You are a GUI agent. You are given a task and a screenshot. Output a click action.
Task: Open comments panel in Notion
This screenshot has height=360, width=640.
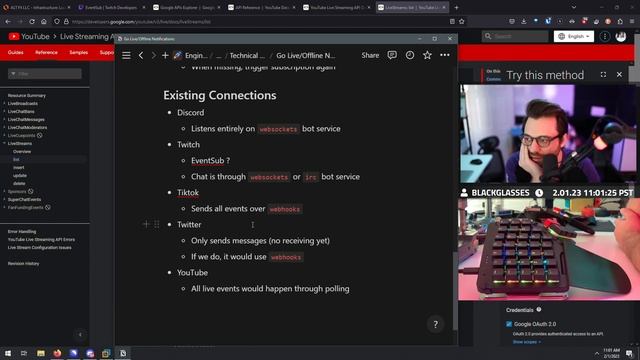pyautogui.click(x=392, y=55)
